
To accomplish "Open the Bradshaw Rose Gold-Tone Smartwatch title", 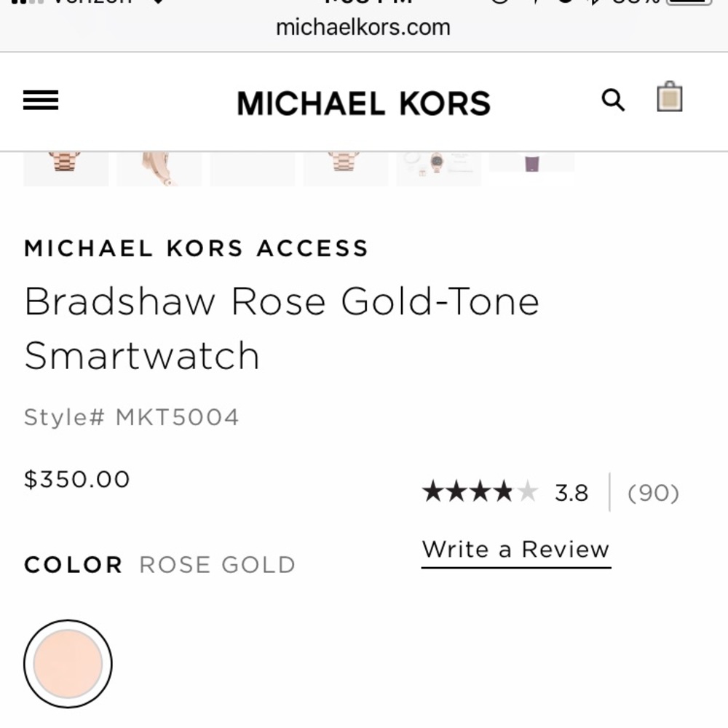I will click(x=282, y=328).
